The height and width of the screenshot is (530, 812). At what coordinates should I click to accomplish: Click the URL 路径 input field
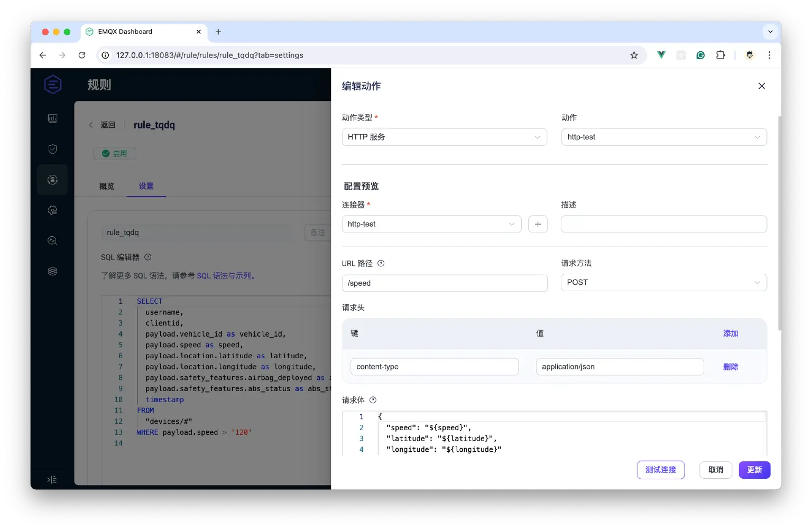pyautogui.click(x=444, y=283)
